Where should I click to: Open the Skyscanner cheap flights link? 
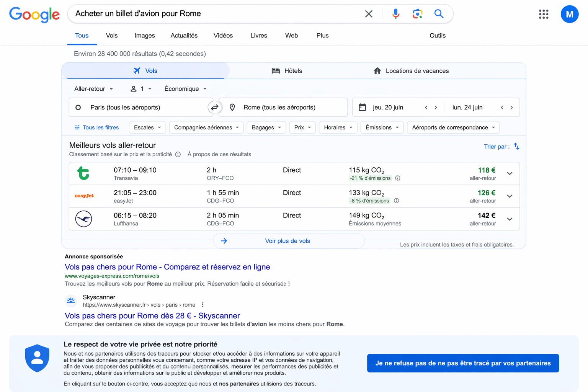pyautogui.click(x=152, y=316)
